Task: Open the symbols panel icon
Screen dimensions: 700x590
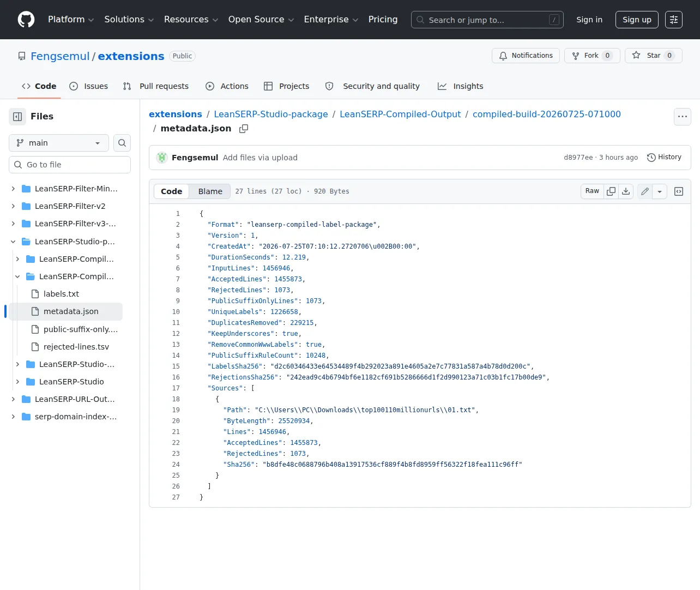Action: coord(679,191)
